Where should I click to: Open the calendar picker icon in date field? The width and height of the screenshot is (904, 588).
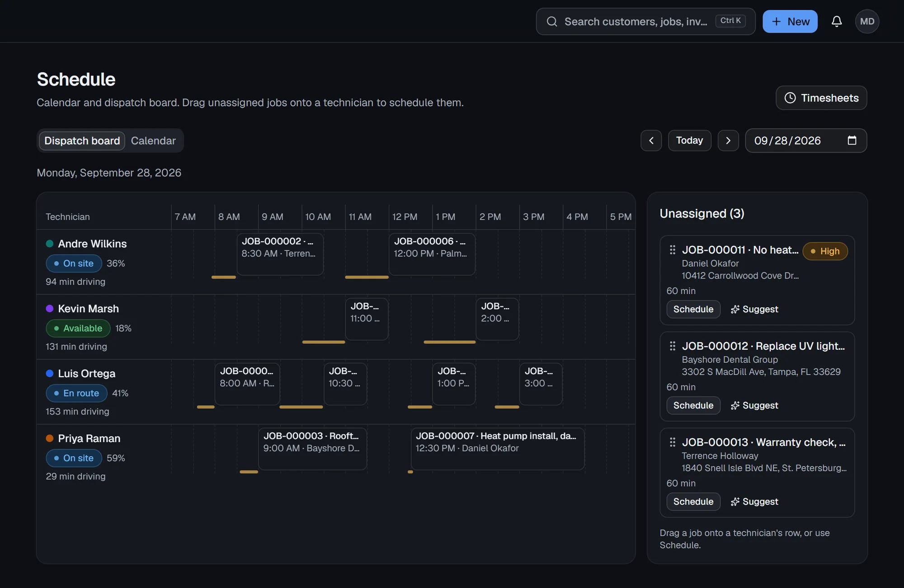(852, 141)
